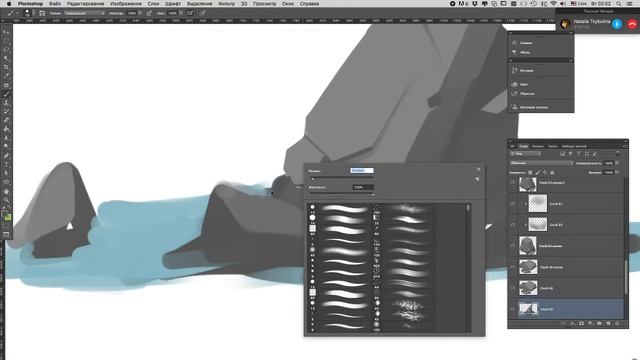The width and height of the screenshot is (640, 360).
Task: Select the Crop tool
Action: (6, 67)
